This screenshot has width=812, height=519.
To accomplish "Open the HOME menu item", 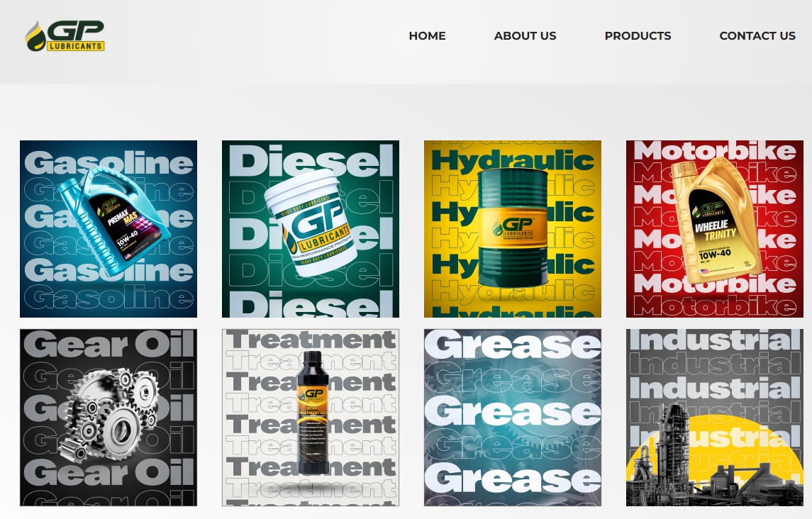I will click(x=427, y=35).
